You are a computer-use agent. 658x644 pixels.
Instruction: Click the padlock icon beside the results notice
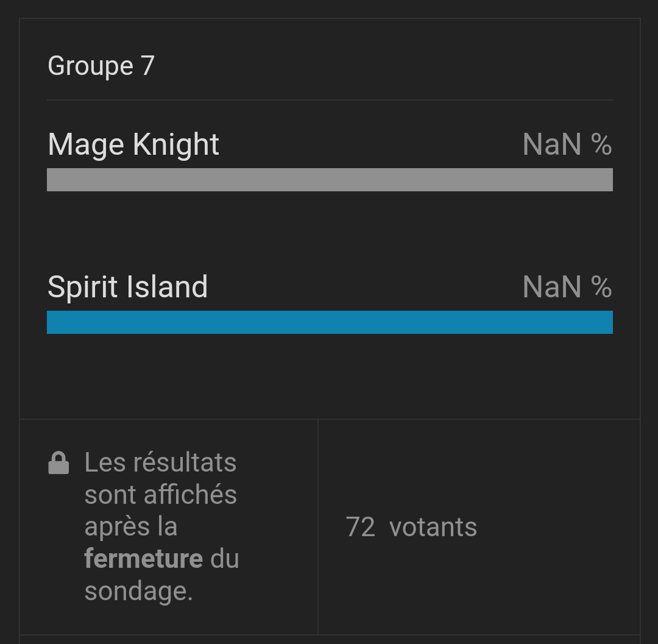pyautogui.click(x=58, y=463)
